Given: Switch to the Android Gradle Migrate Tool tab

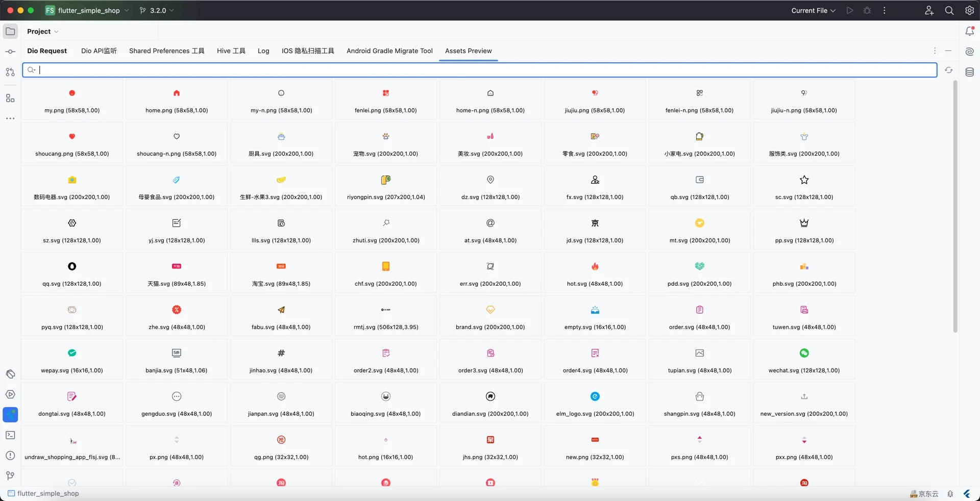Looking at the screenshot, I should [389, 51].
